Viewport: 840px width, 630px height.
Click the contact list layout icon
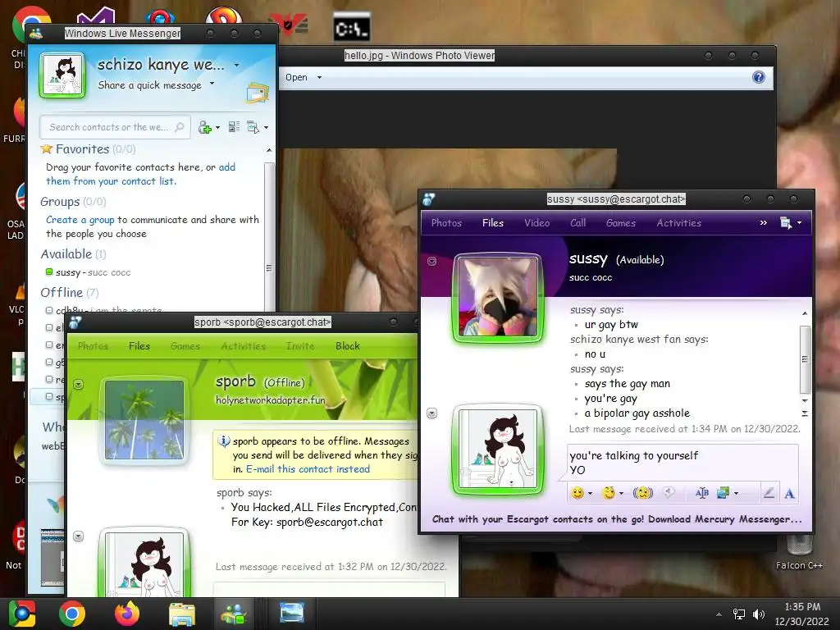coord(234,127)
